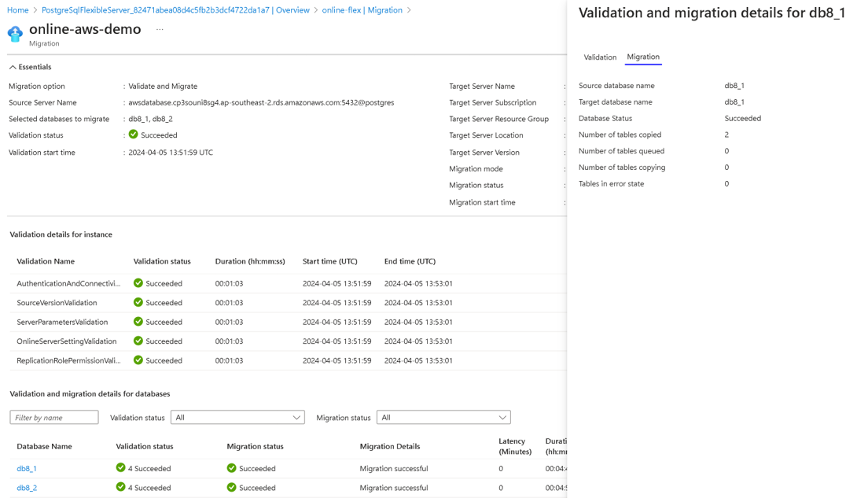The image size is (868, 498).
Task: Click the Validation Name column header
Action: pos(46,261)
